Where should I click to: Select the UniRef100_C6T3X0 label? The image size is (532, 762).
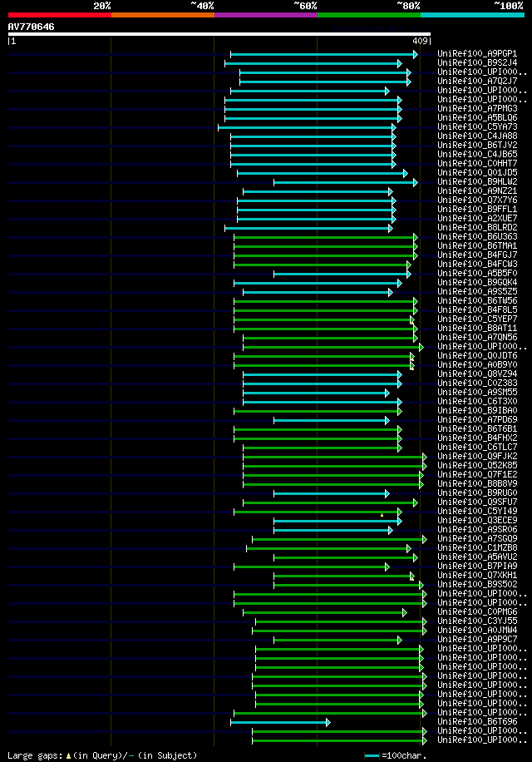tap(477, 402)
